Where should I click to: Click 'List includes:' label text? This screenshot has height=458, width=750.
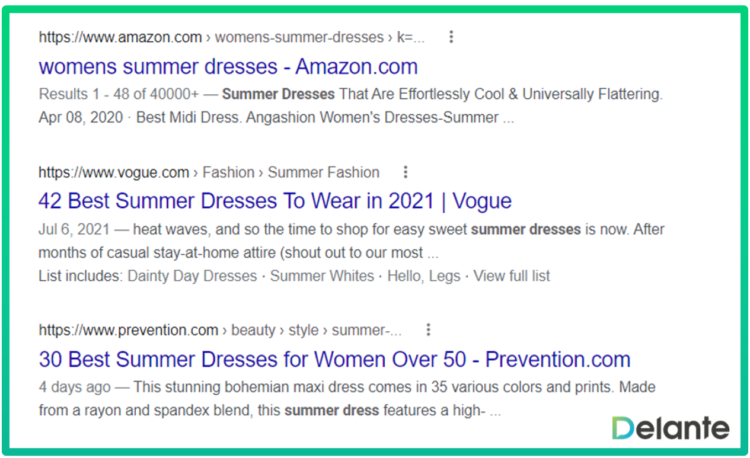(81, 276)
